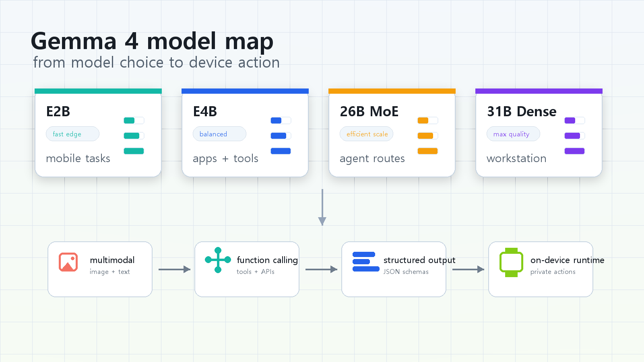Click the "structured output" label
644x362 pixels.
click(419, 260)
